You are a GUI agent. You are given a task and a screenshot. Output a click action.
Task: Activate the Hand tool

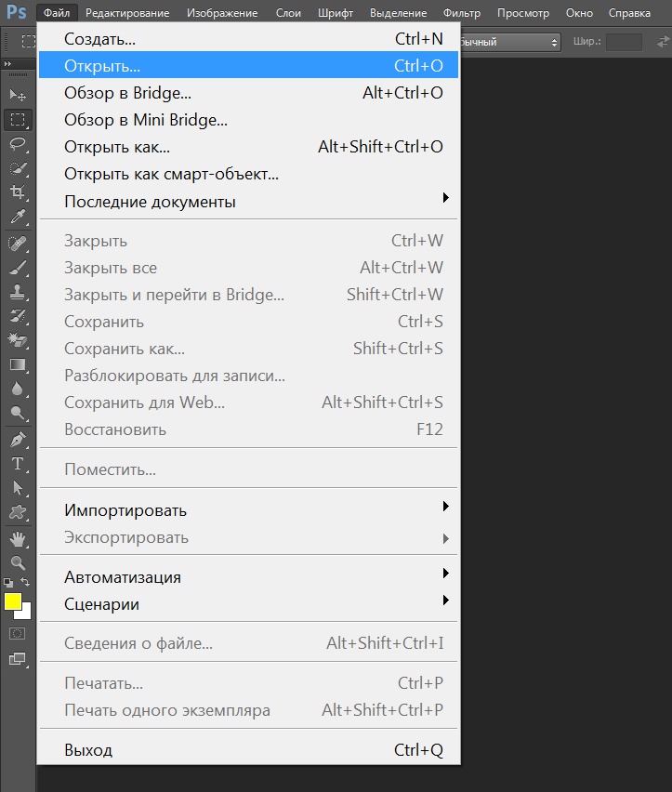(x=17, y=538)
